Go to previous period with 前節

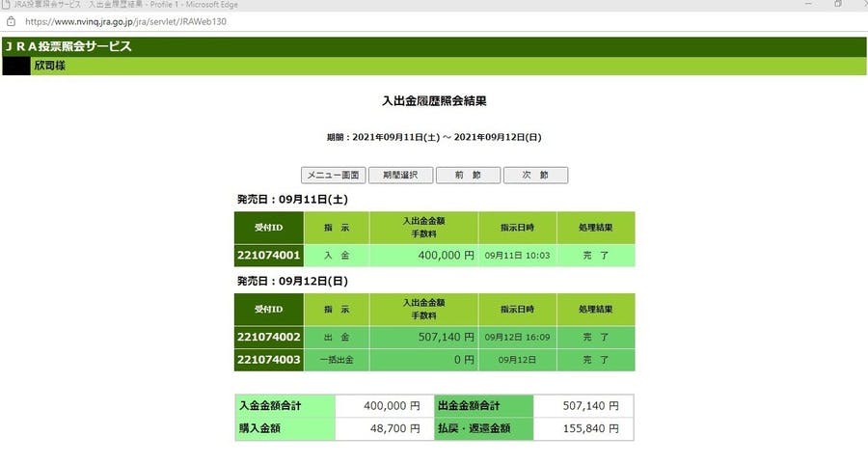(468, 176)
